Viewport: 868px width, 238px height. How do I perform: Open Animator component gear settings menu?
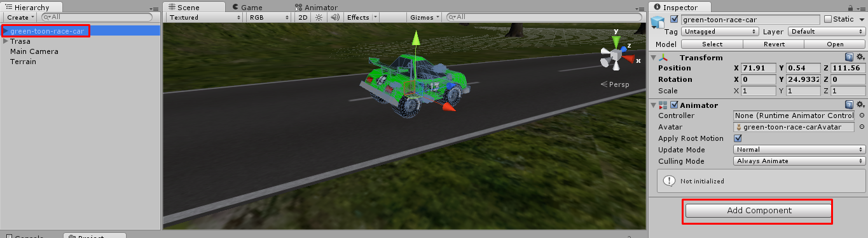point(860,105)
